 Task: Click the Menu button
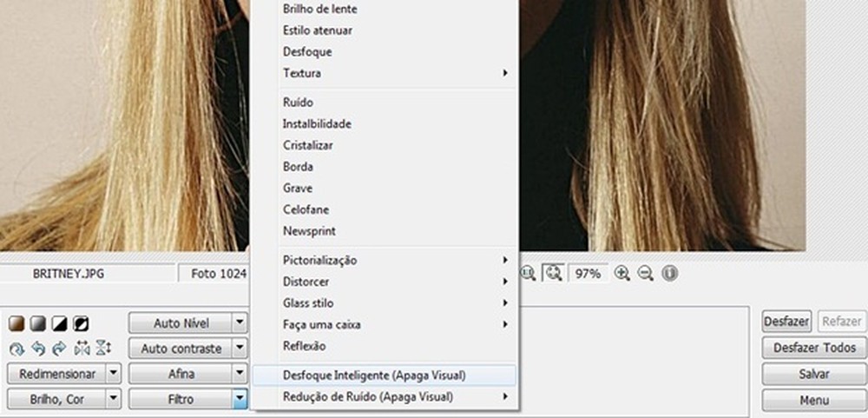tap(814, 400)
